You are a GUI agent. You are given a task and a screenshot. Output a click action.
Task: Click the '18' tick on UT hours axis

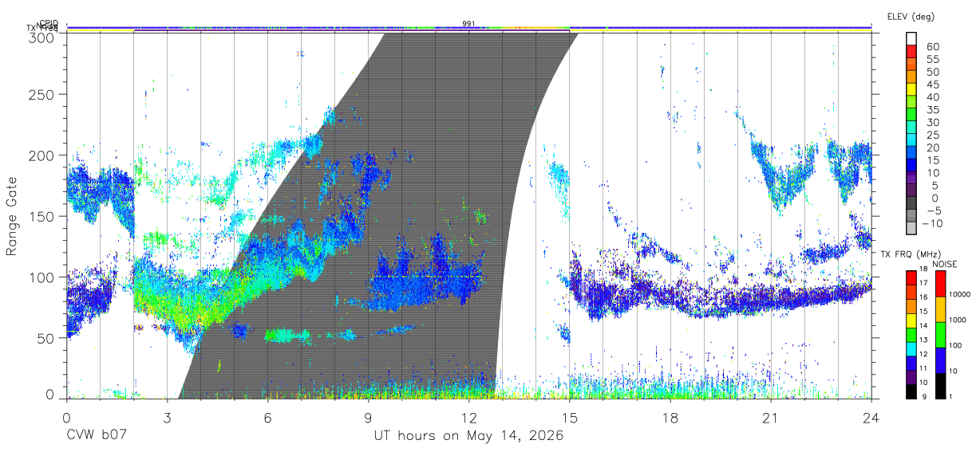click(x=670, y=417)
